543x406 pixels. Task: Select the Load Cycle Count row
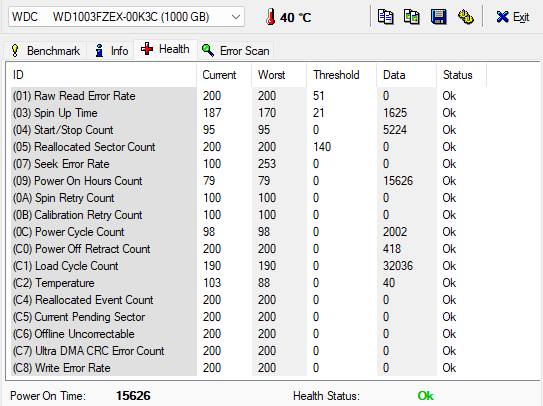[249, 266]
